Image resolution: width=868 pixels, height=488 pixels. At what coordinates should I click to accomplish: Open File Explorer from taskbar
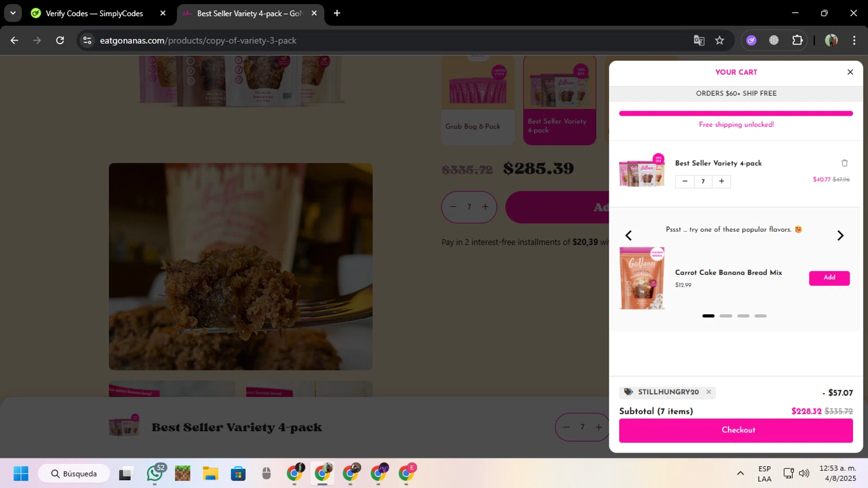coord(210,474)
